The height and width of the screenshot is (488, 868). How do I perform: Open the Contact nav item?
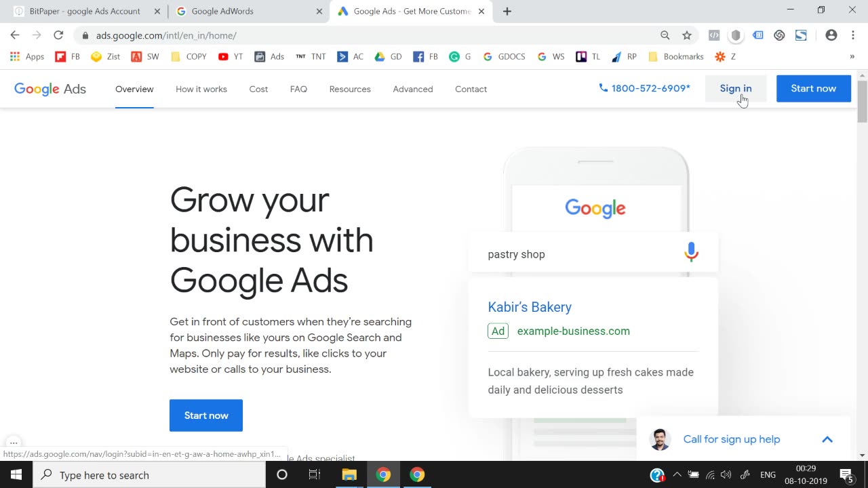click(x=471, y=89)
